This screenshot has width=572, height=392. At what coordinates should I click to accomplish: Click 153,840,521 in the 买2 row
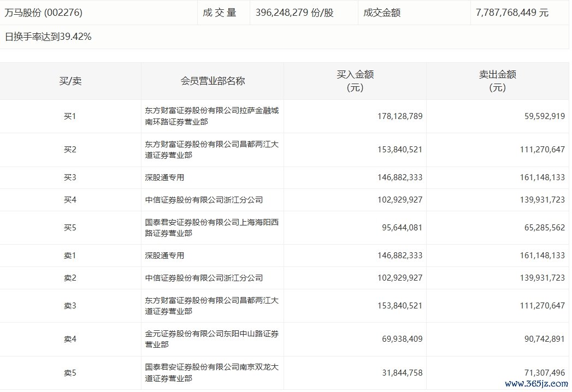[x=400, y=150]
